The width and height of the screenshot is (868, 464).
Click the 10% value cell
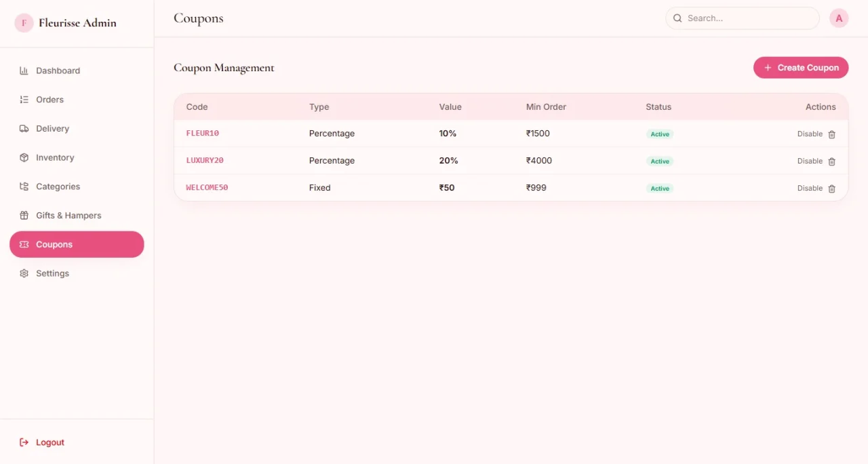click(x=448, y=134)
